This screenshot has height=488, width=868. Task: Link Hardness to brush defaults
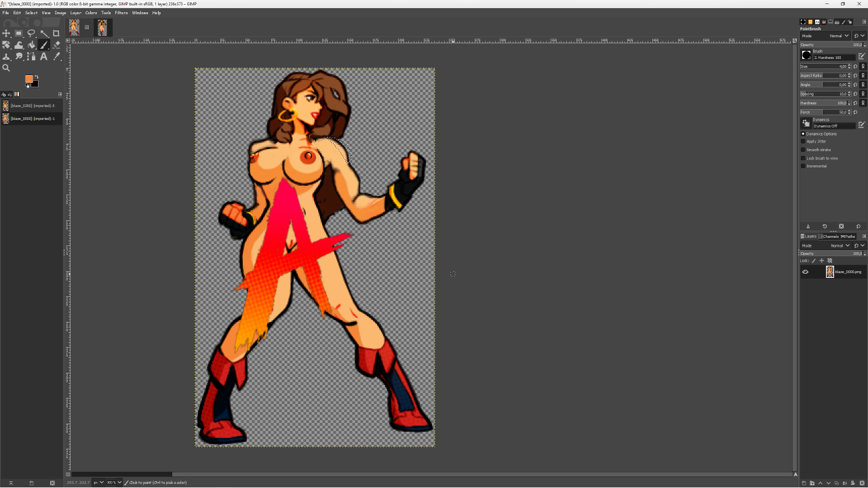[x=863, y=103]
